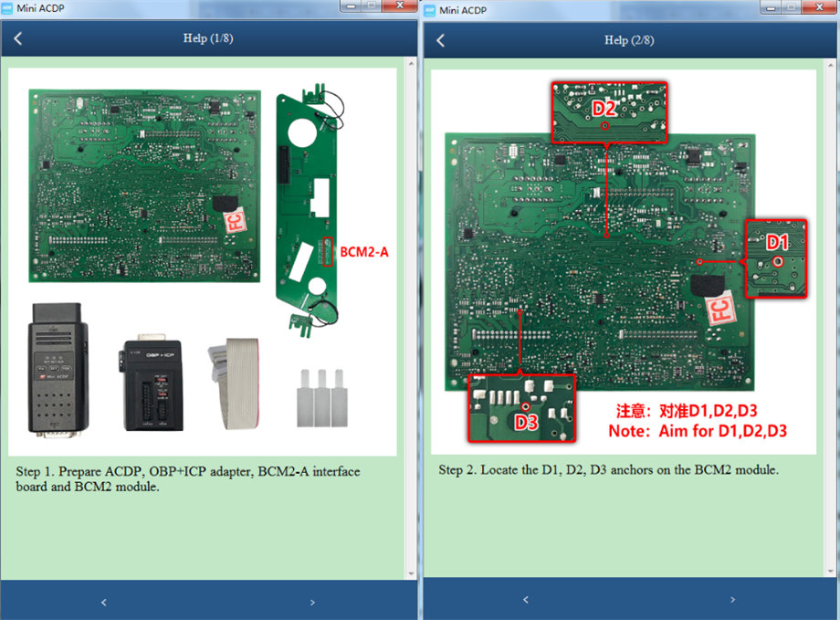Click the BCM2-A interface board picture
The width and height of the screenshot is (840, 620).
[310, 210]
